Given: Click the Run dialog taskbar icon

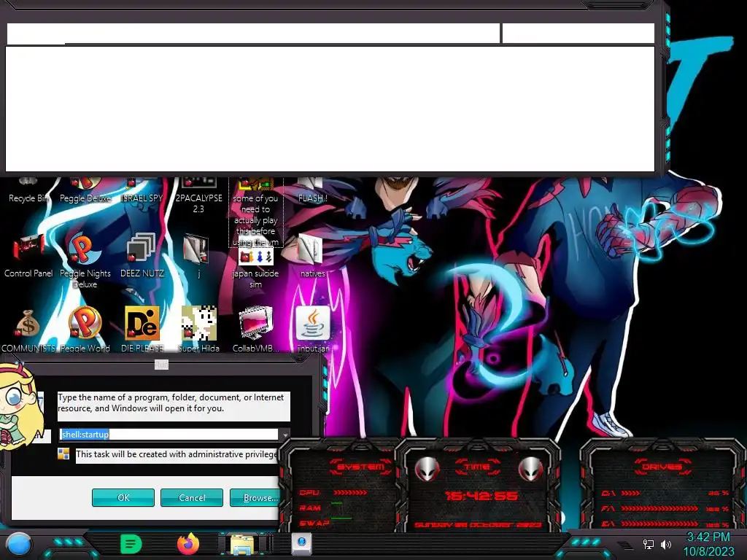Looking at the screenshot, I should (x=301, y=544).
